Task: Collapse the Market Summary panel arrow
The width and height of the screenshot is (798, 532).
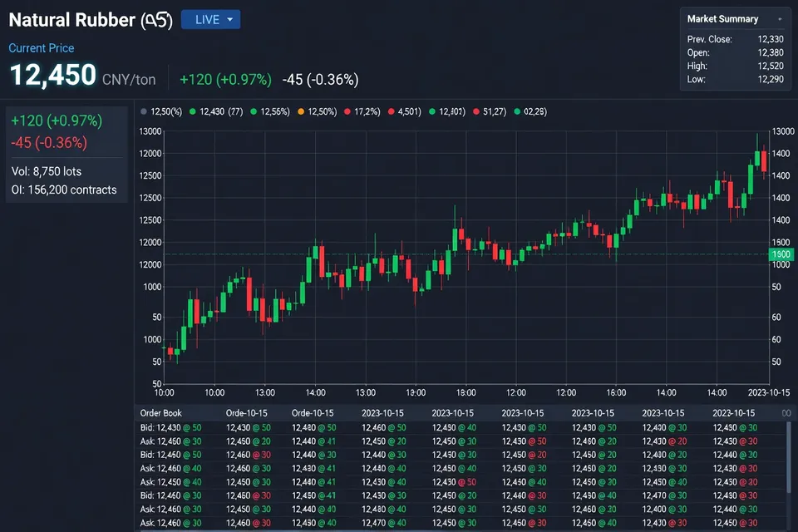Action: [x=780, y=19]
